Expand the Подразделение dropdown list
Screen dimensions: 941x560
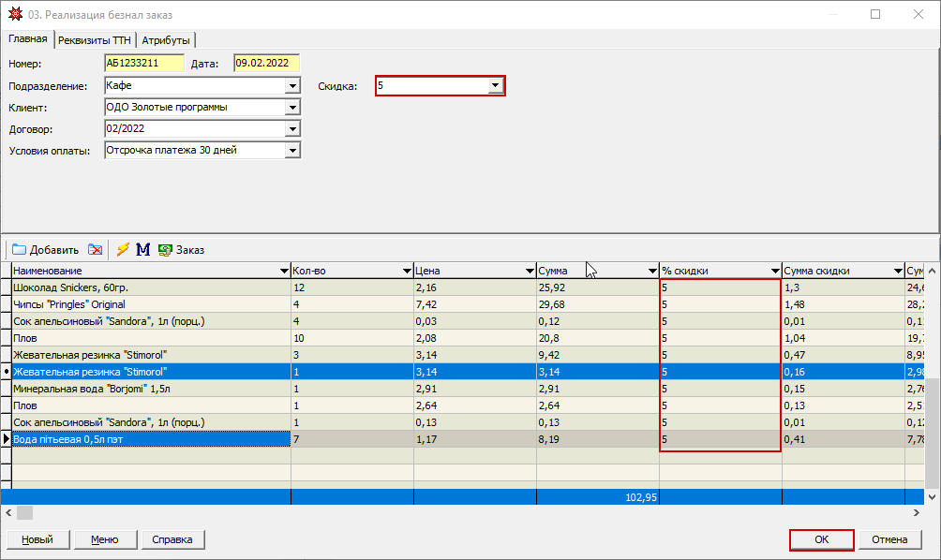coord(292,86)
